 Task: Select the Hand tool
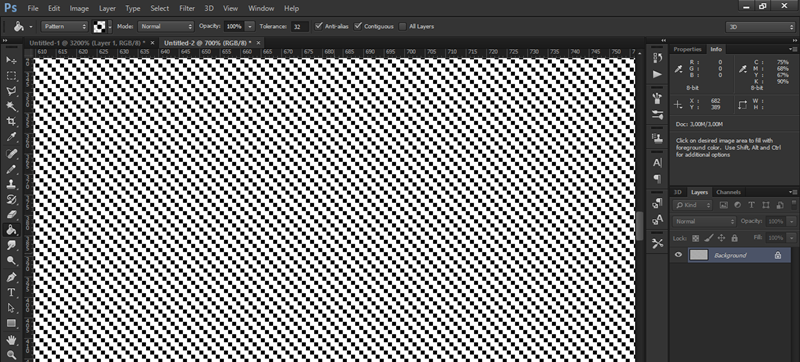(x=11, y=339)
